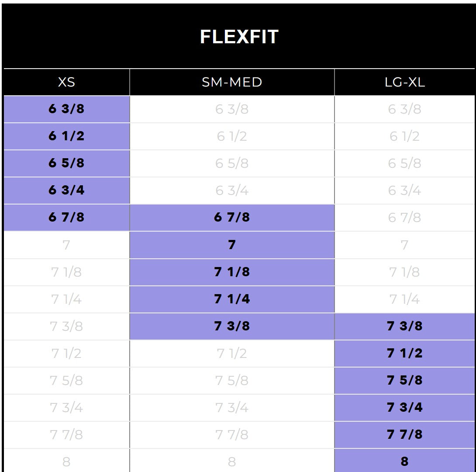This screenshot has height=472, width=476.
Task: Click highlighted 7 1/2 in LG-XL column
Action: 404,353
